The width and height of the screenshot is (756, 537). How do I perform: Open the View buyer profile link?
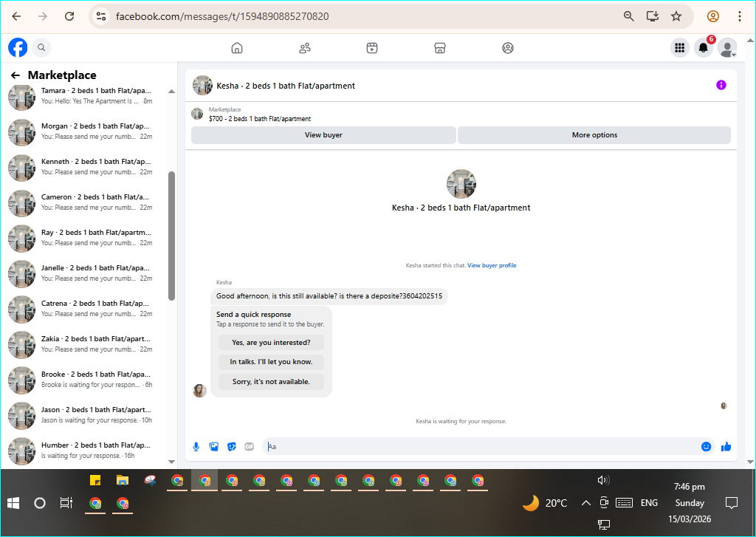tap(492, 265)
